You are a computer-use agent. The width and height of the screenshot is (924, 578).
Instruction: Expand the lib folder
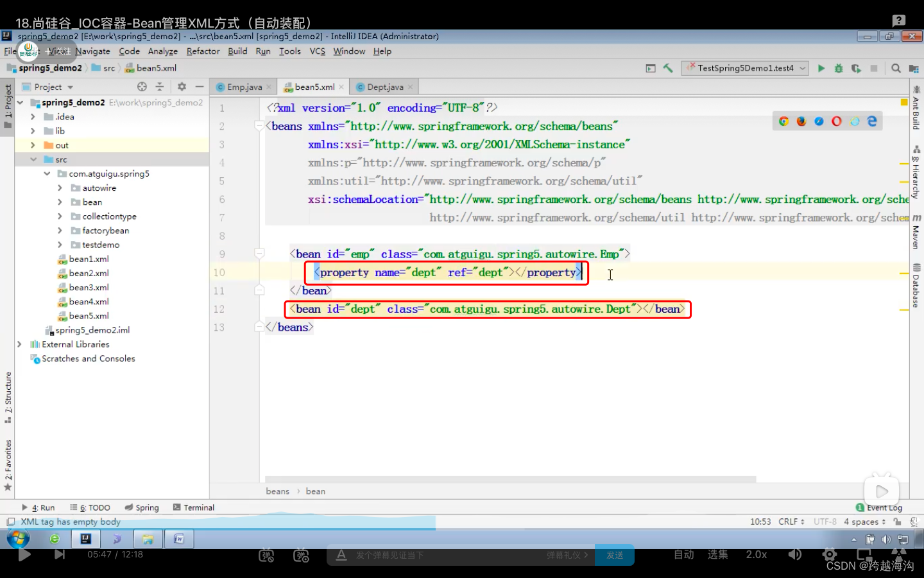[x=33, y=131]
